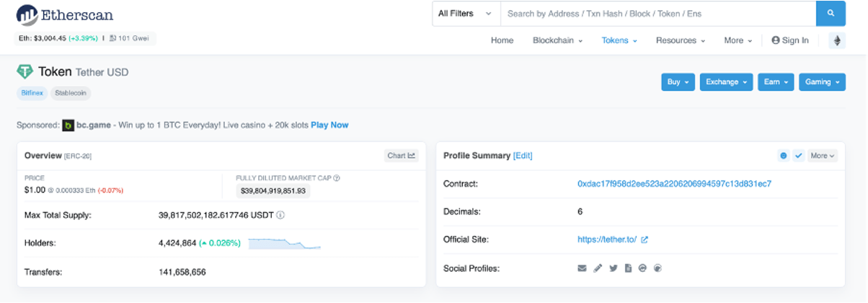Click the blue circle reputation icon

tap(784, 155)
